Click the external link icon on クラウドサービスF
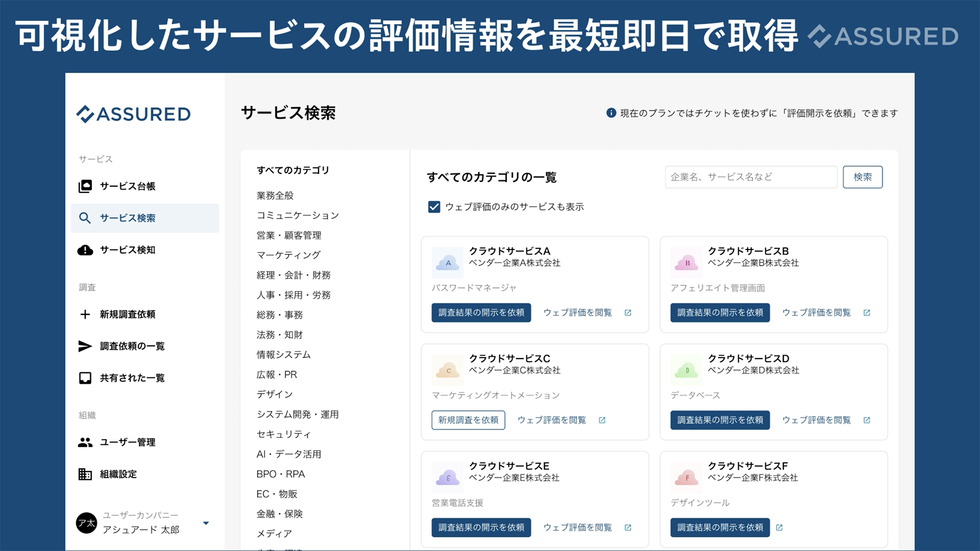The image size is (980, 551). [x=779, y=528]
